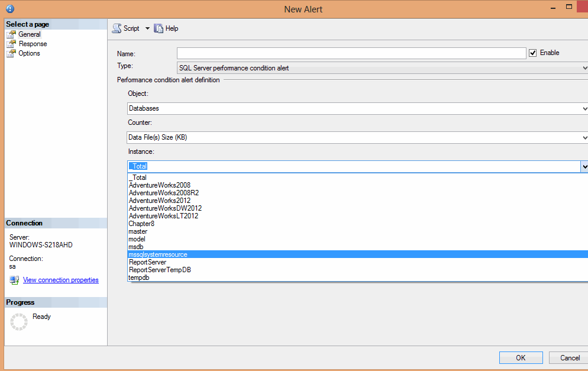Image resolution: width=588 pixels, height=371 pixels.
Task: Select the Response page icon
Action: [12, 43]
